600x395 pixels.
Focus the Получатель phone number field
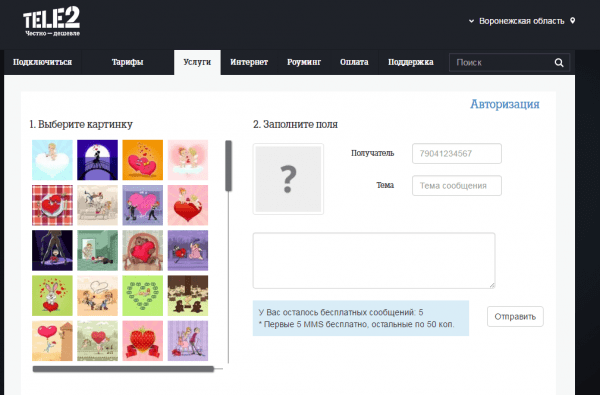(457, 153)
